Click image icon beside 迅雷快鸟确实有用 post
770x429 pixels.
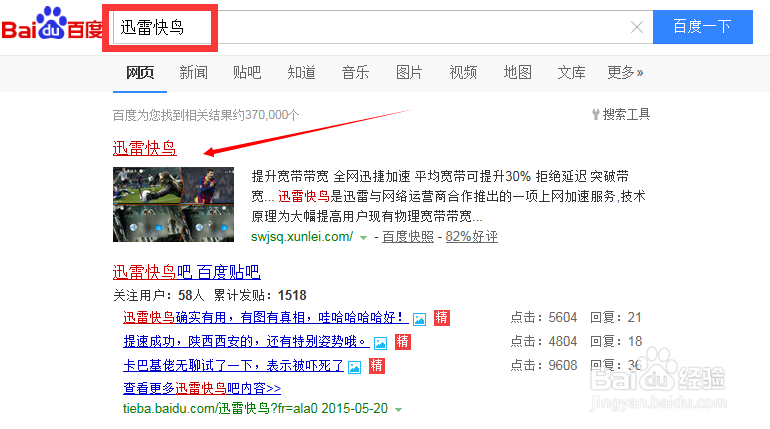tap(419, 319)
